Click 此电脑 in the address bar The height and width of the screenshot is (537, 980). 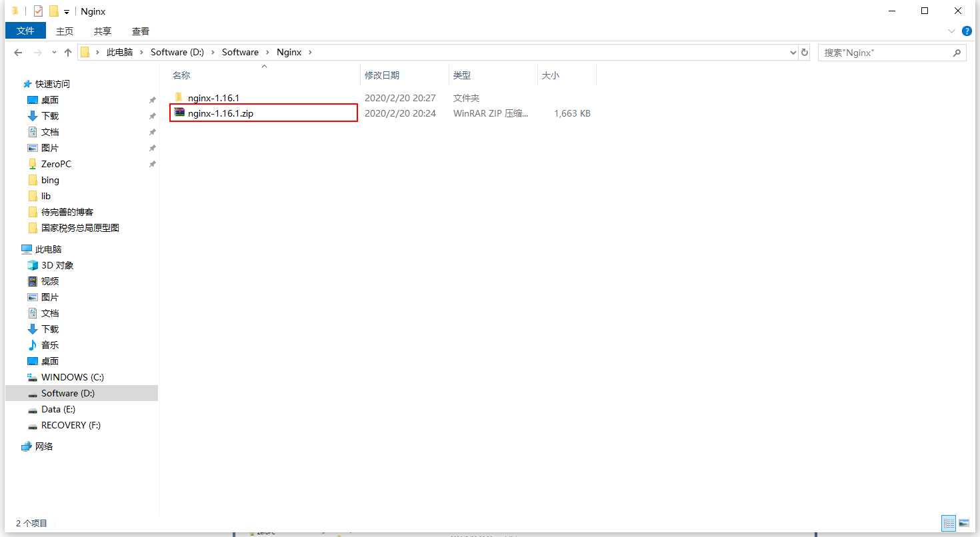coord(120,52)
